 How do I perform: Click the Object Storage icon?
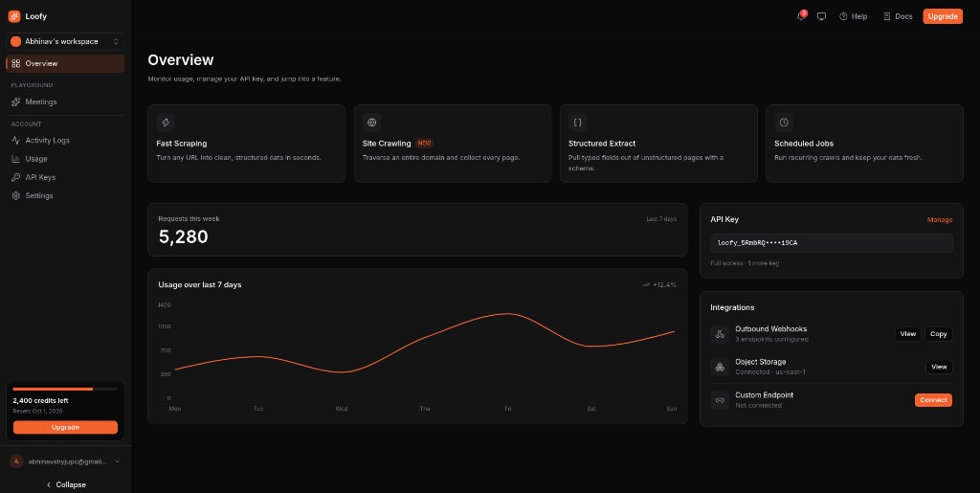coord(720,367)
